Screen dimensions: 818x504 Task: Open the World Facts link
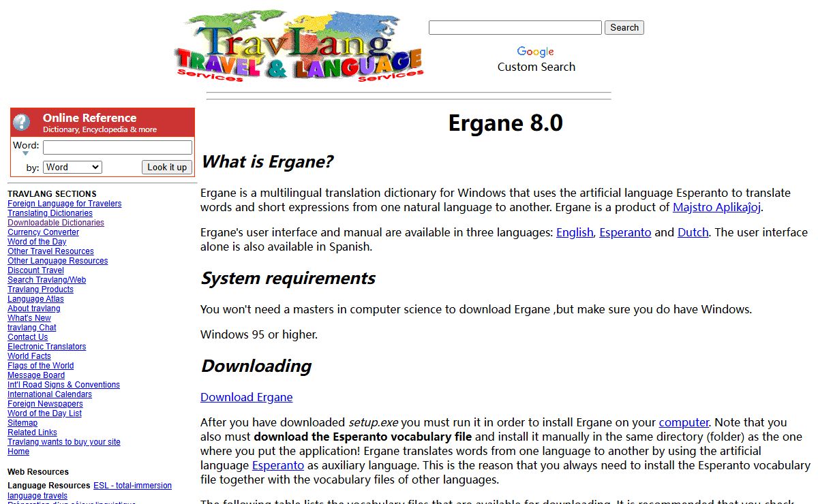(29, 356)
